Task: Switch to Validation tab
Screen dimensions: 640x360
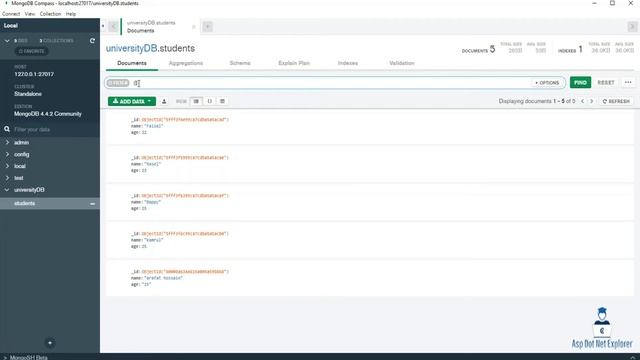Action: (402, 63)
